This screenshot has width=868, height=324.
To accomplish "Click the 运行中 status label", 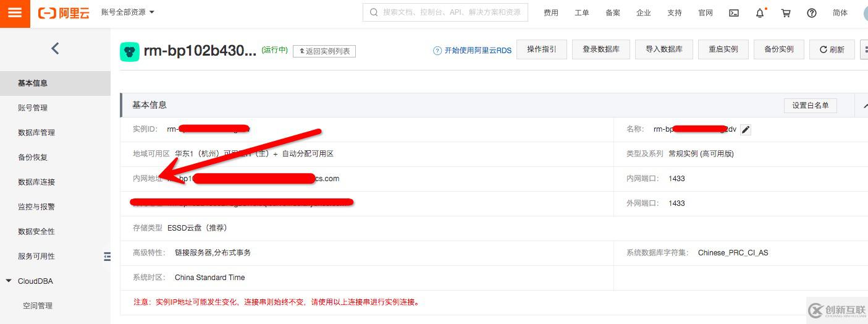I will 275,50.
